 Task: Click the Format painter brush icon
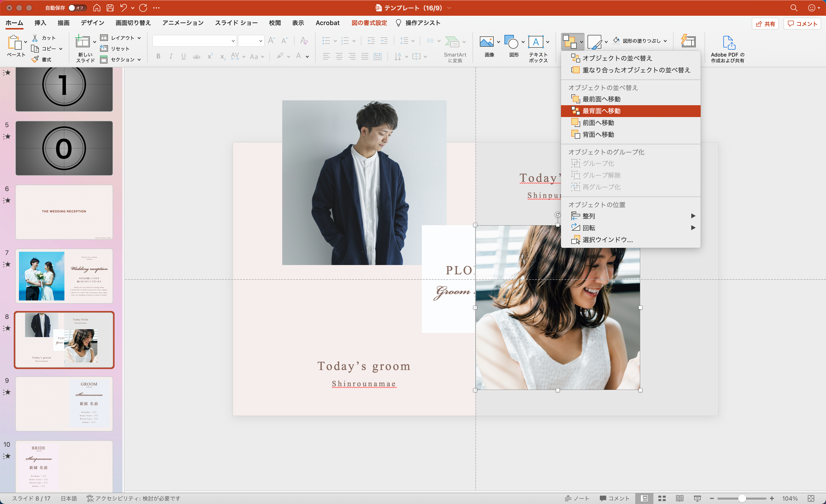(35, 59)
